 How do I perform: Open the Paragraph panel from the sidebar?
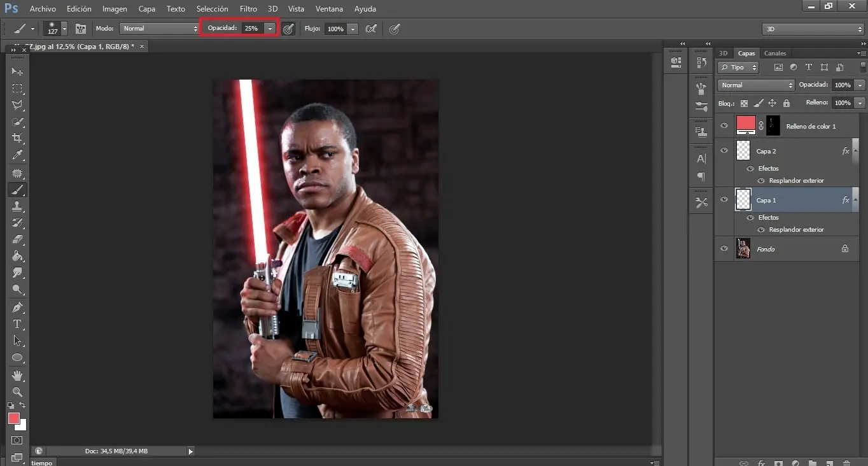click(x=701, y=176)
